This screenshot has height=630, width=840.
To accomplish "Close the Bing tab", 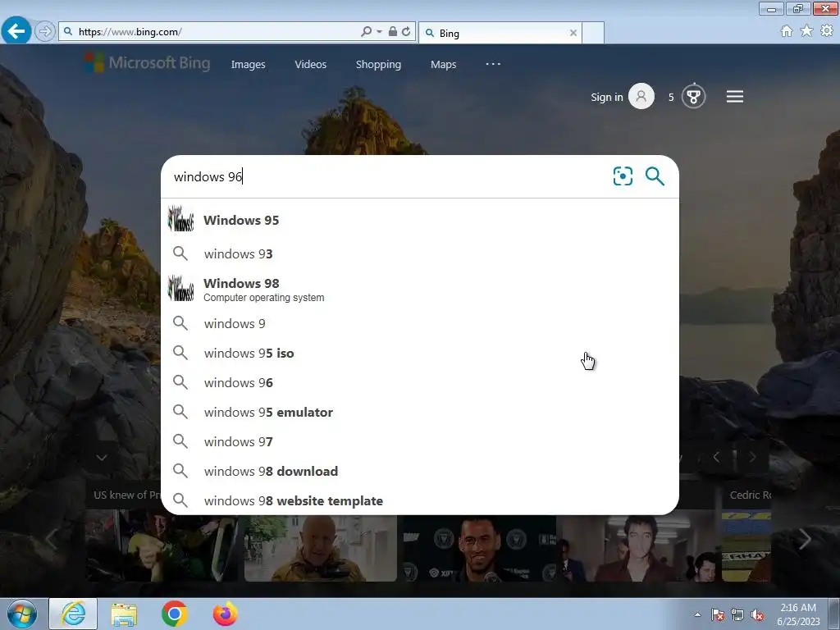I will (x=573, y=33).
